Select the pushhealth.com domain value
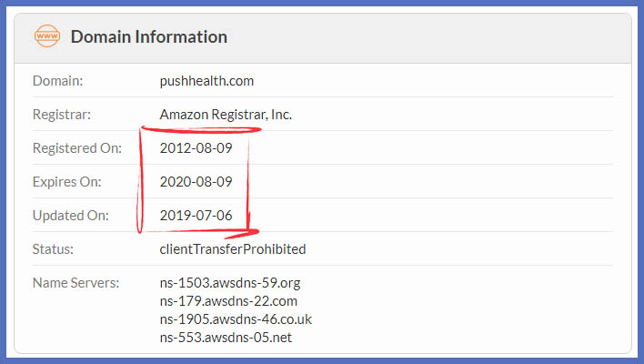The width and height of the screenshot is (644, 364). [x=206, y=81]
